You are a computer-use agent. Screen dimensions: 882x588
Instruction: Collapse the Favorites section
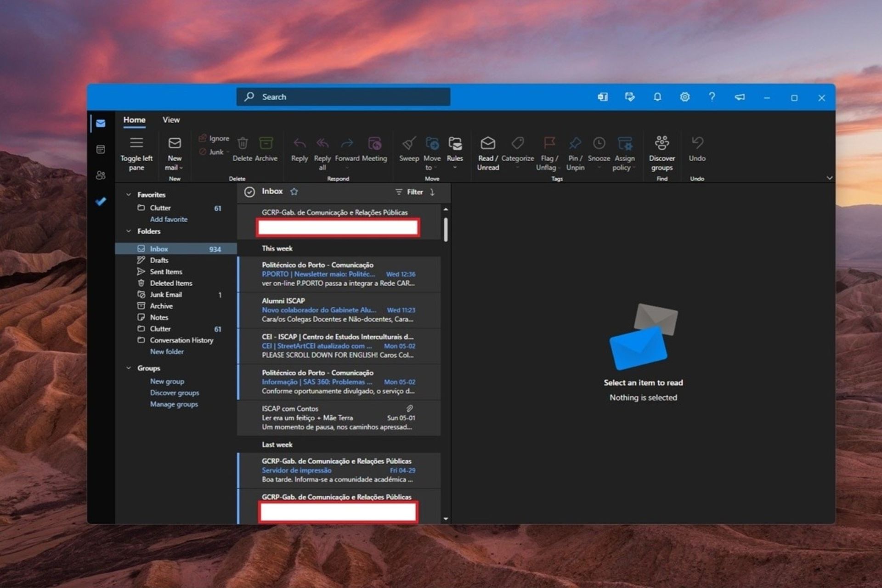(x=129, y=194)
